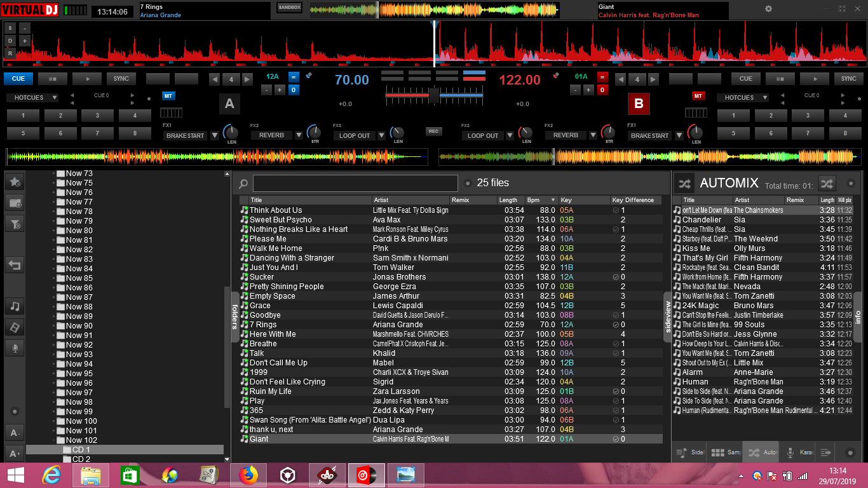Toggle SYNC on deck B
This screenshot has height=488, width=868.
[x=848, y=79]
